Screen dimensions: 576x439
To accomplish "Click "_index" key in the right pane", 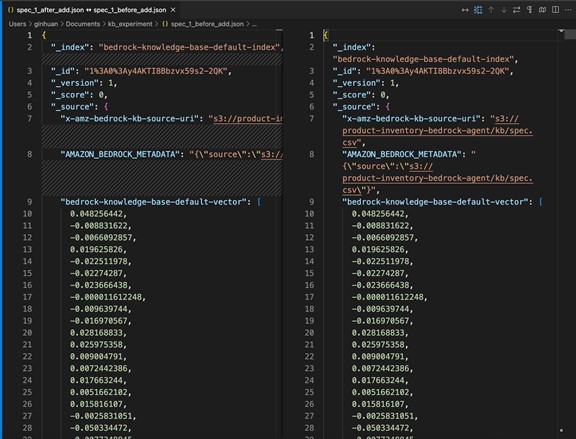I will click(x=352, y=47).
